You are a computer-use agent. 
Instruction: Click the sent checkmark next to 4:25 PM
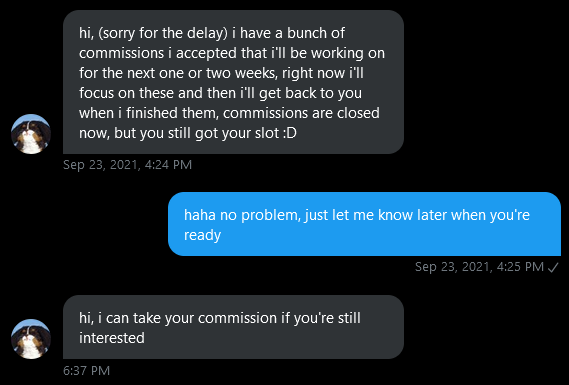click(x=553, y=268)
